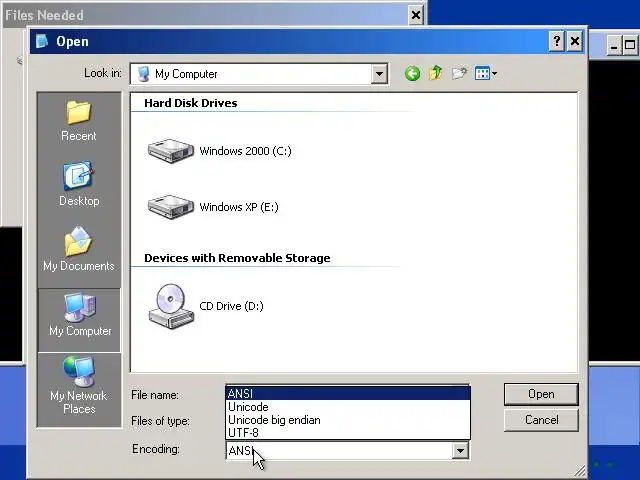Click the Hard Disk Drives group header

coord(191,103)
